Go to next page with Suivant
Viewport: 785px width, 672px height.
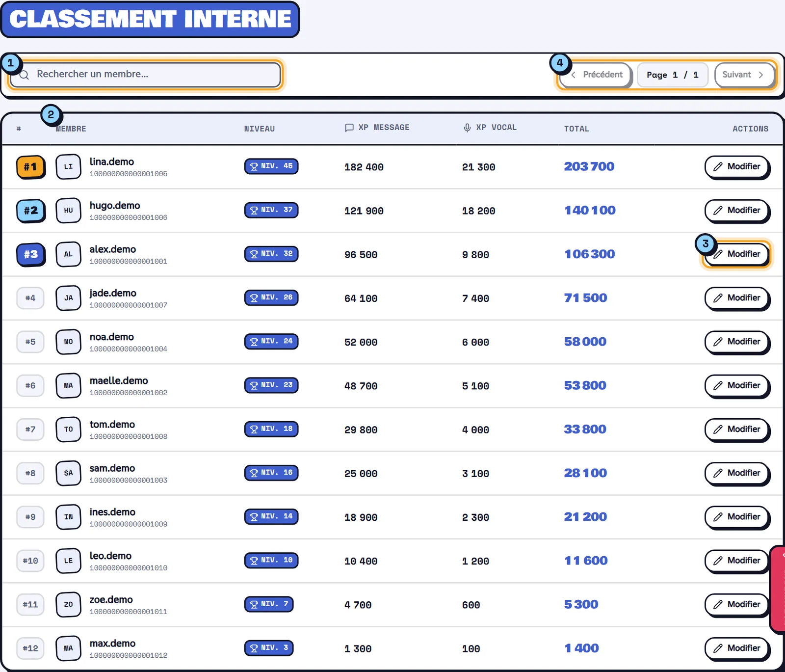(x=744, y=75)
